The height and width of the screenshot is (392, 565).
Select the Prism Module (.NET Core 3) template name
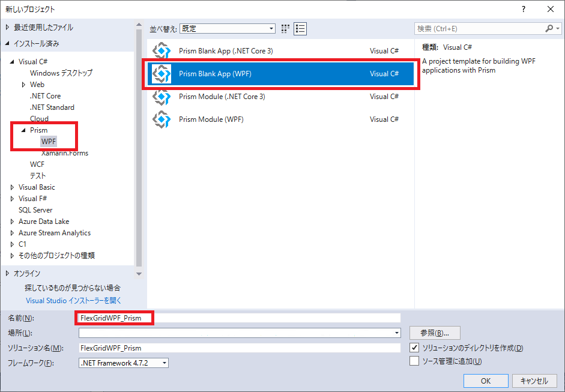click(x=222, y=97)
